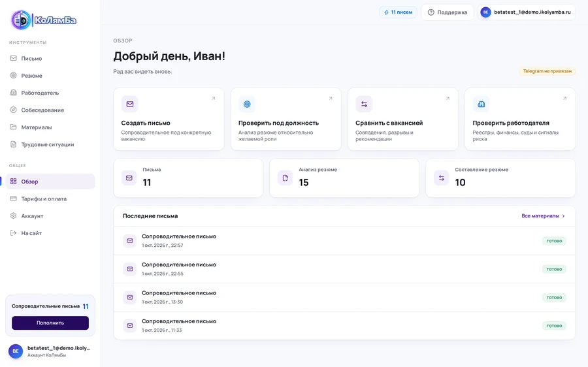Click the Telegram не привязан badge
Viewport: 588px width, 367px height.
click(x=547, y=71)
